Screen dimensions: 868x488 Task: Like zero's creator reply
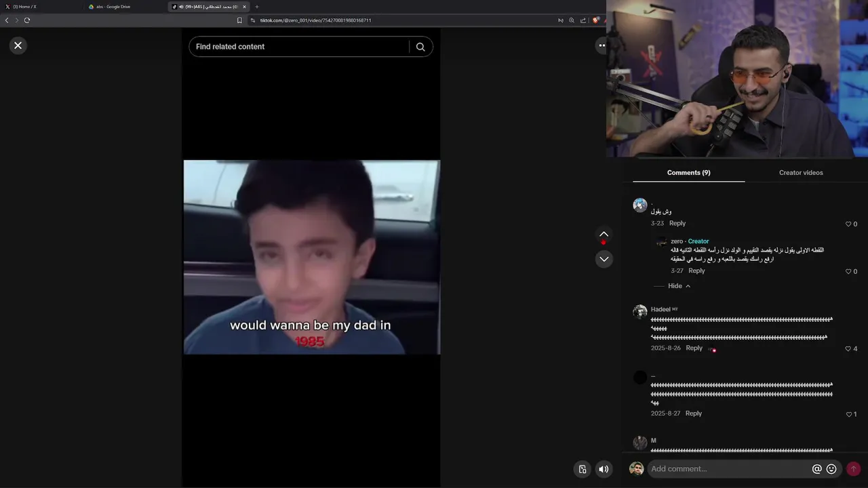[x=848, y=272]
